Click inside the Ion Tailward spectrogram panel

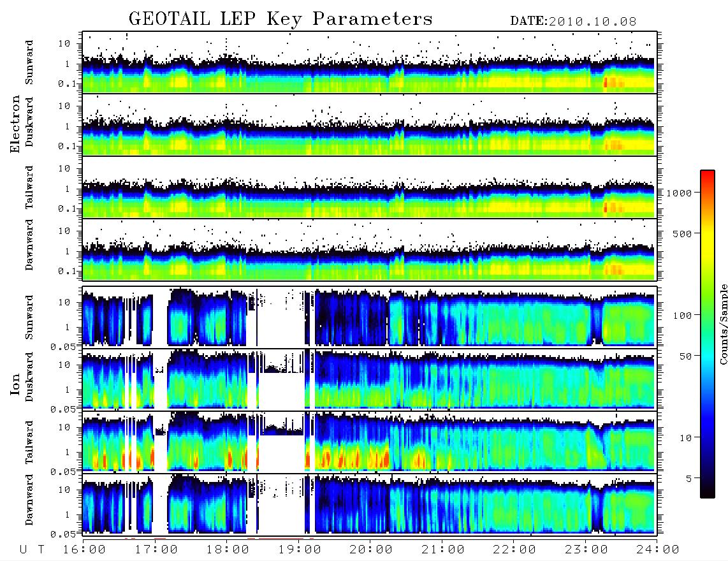370,442
